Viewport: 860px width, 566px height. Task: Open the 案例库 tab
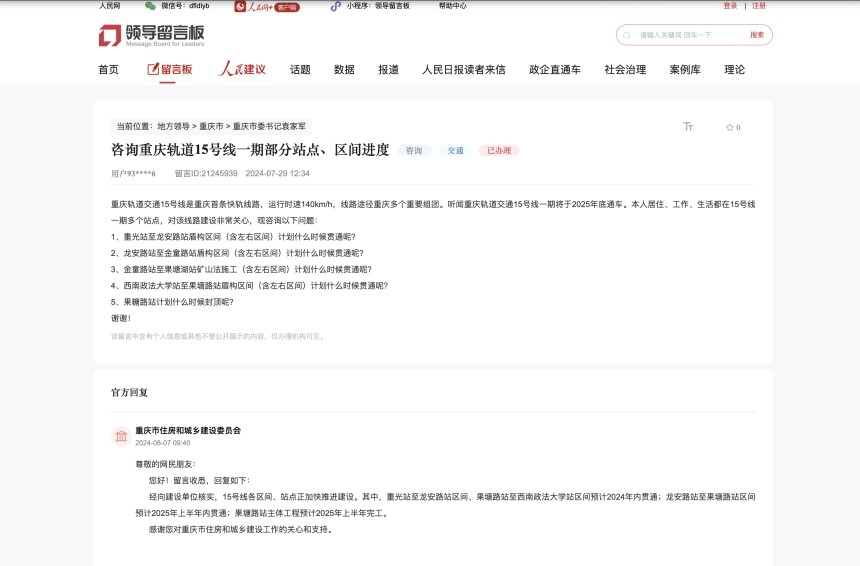click(x=684, y=70)
